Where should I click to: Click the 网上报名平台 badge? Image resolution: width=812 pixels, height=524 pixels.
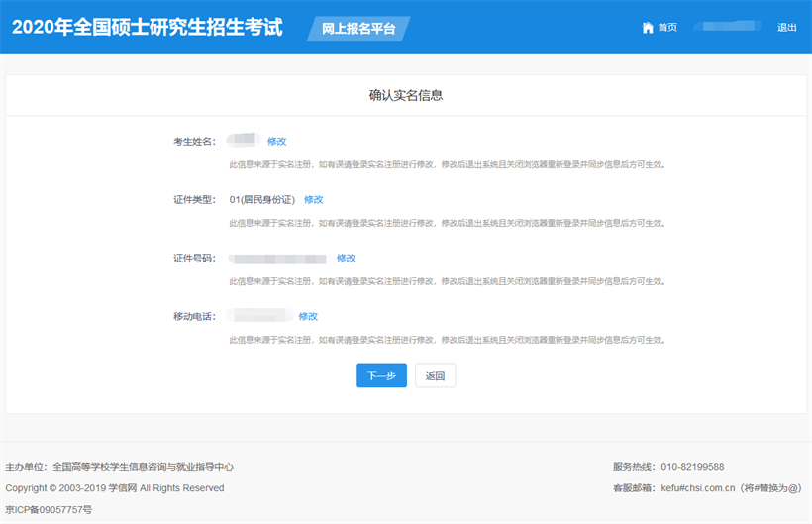[x=358, y=29]
